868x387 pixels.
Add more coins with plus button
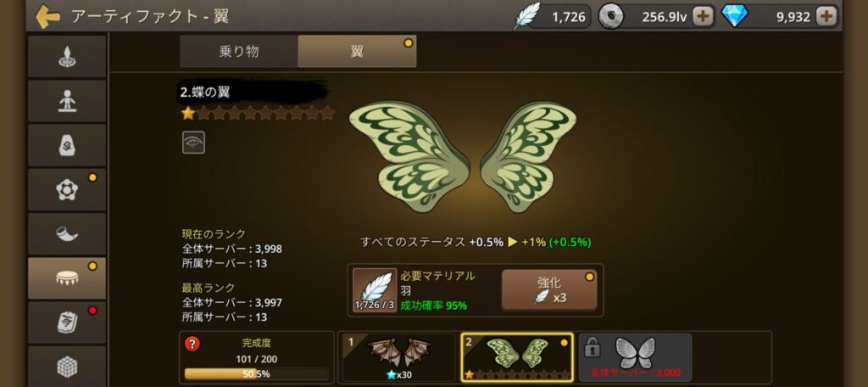point(703,17)
